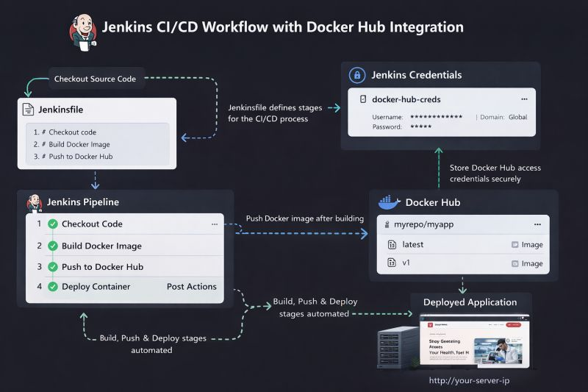Click the small Jenkins icon beside Jenkins Pipeline

34,203
